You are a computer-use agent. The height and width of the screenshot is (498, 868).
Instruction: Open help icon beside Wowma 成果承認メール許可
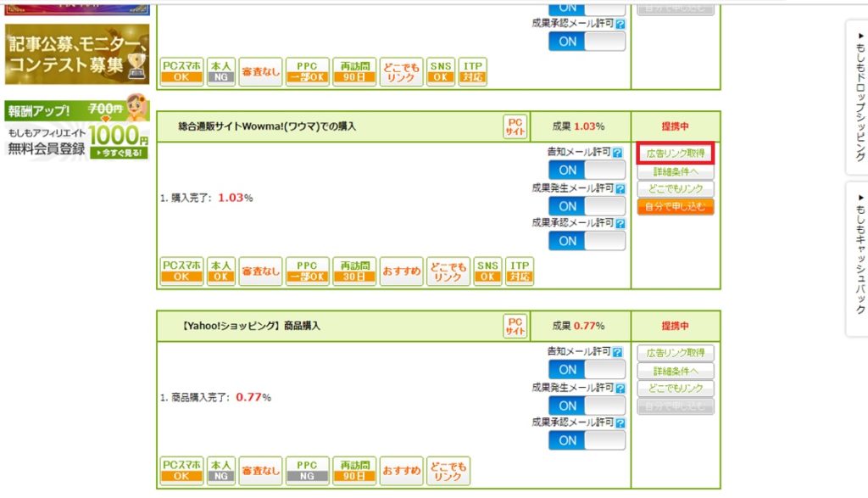620,224
